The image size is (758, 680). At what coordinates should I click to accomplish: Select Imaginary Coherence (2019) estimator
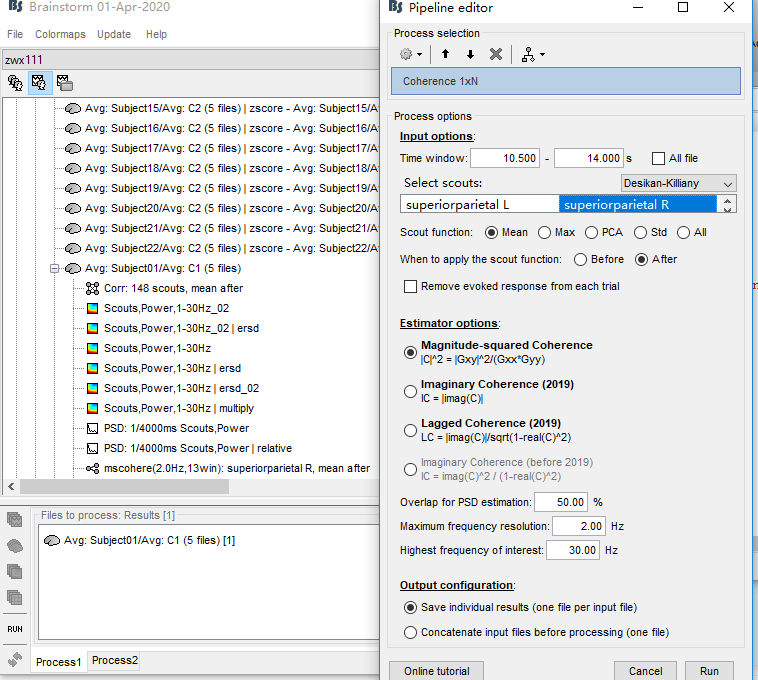[x=410, y=391]
